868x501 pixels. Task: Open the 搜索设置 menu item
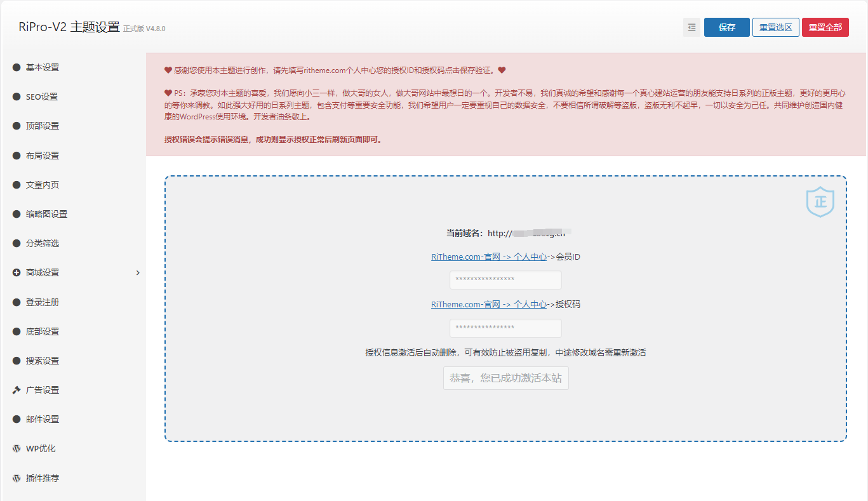pos(73,361)
